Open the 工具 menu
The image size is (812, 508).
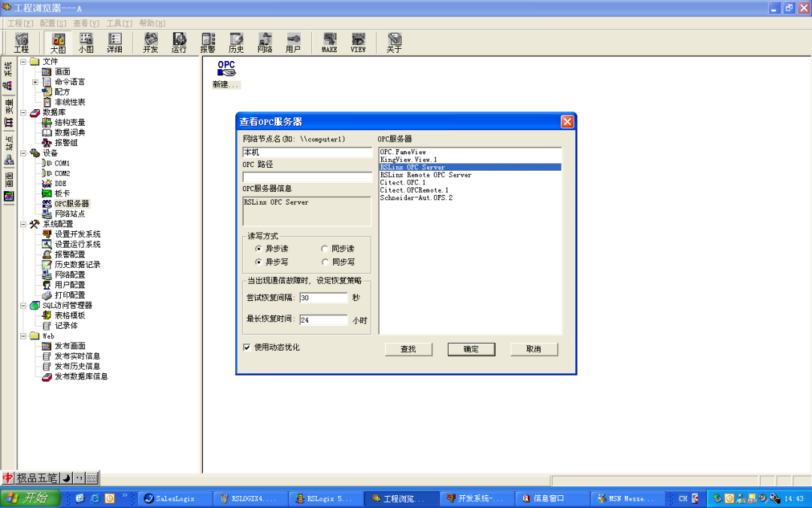click(x=119, y=23)
